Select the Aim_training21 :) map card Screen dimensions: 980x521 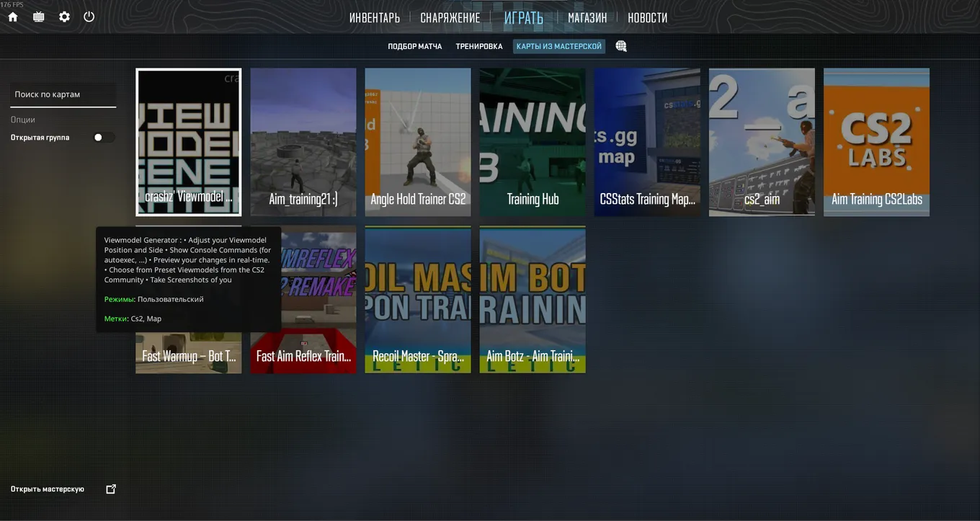pos(303,142)
